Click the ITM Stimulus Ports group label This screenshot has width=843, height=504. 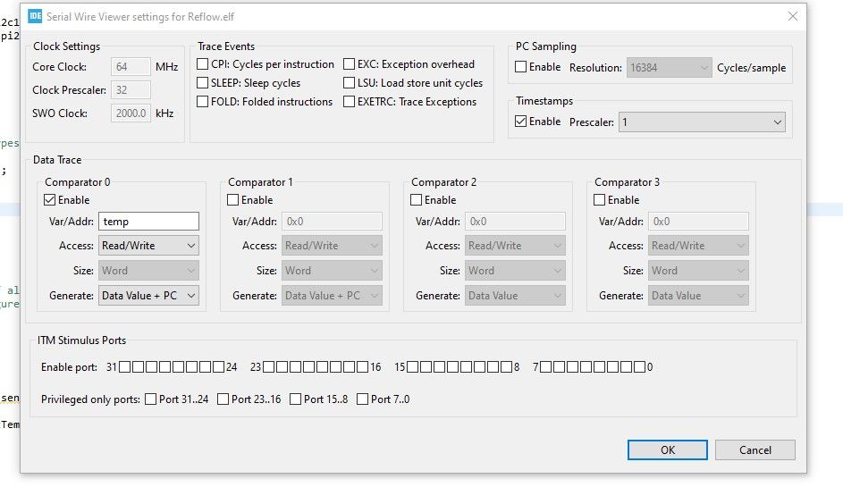point(81,340)
